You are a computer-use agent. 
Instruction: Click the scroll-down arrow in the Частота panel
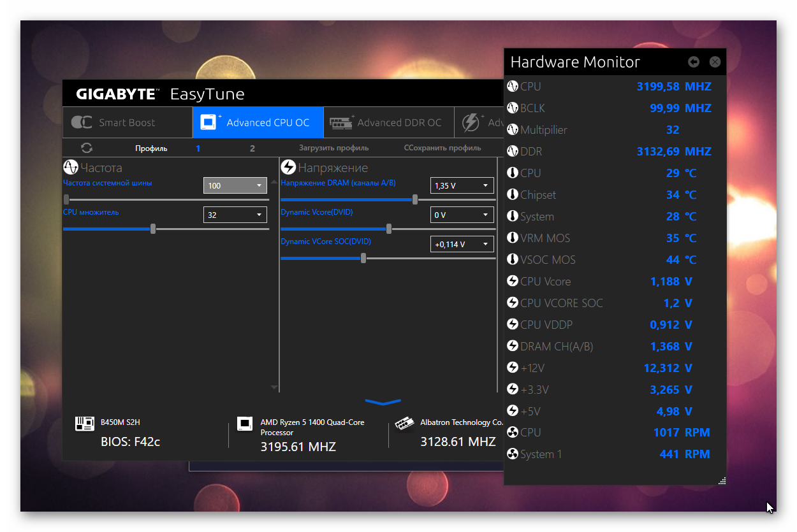pos(274,387)
